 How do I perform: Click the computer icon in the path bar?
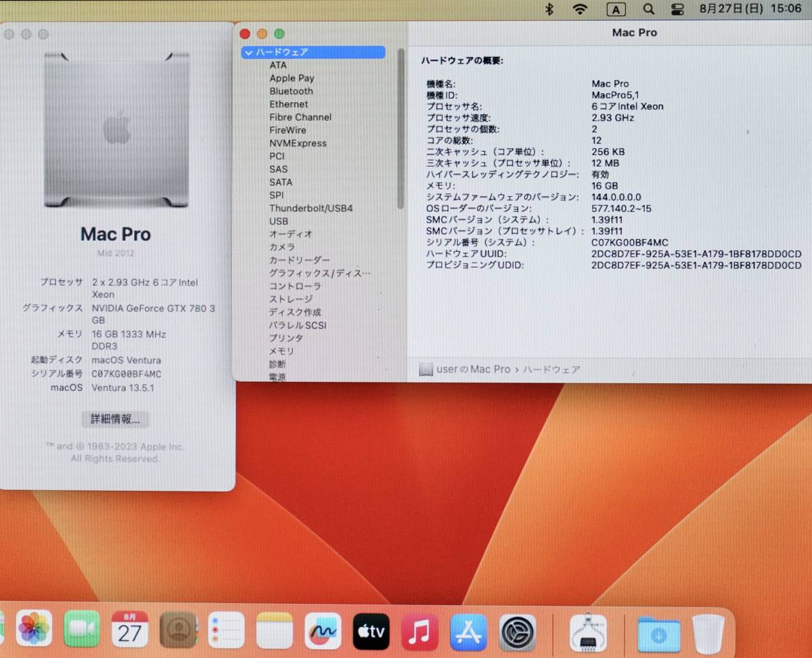click(426, 369)
